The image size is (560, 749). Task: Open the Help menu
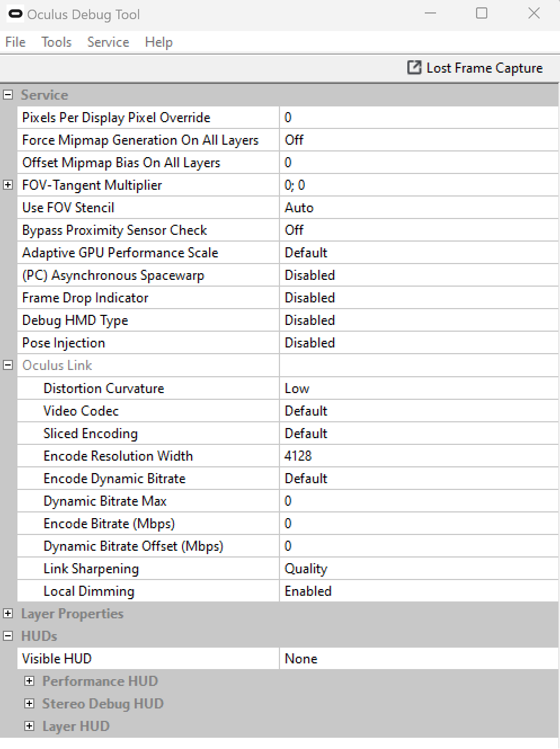[158, 42]
